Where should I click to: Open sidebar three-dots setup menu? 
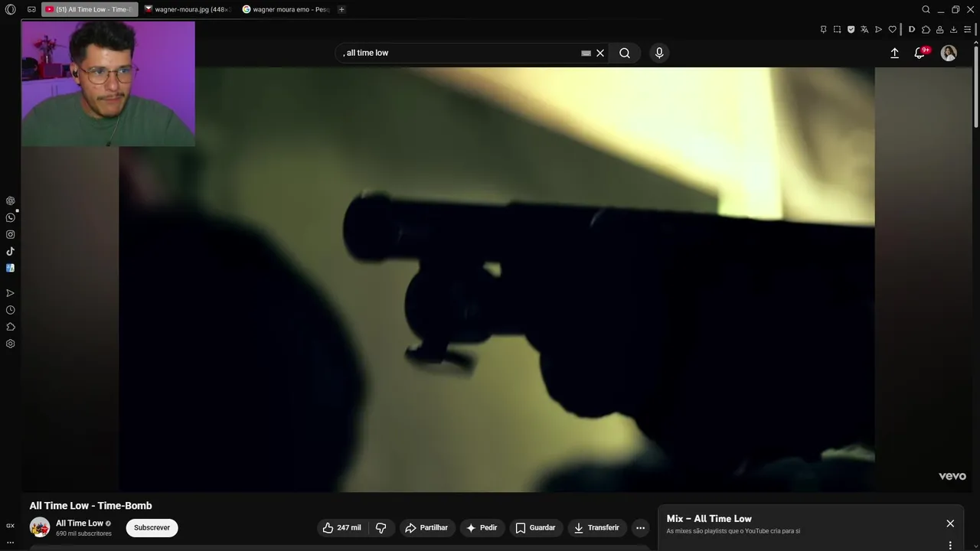point(11,543)
